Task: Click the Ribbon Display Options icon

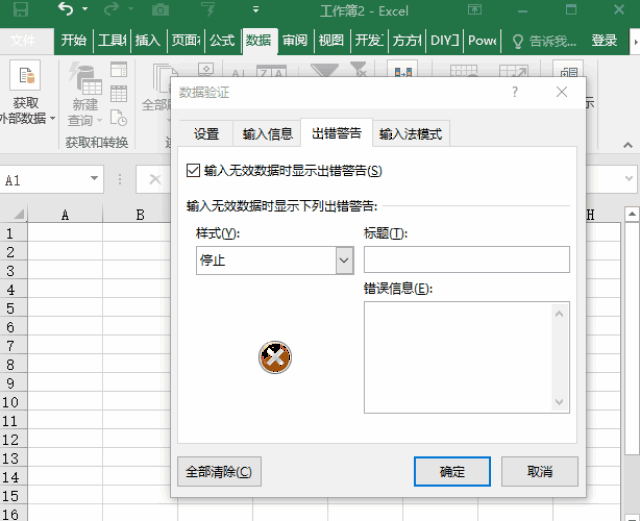Action: pyautogui.click(x=474, y=10)
